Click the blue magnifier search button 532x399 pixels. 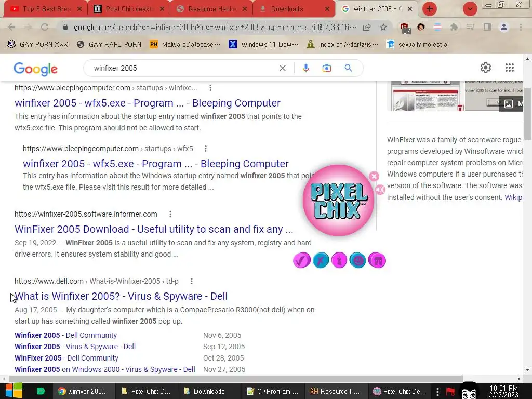348,68
